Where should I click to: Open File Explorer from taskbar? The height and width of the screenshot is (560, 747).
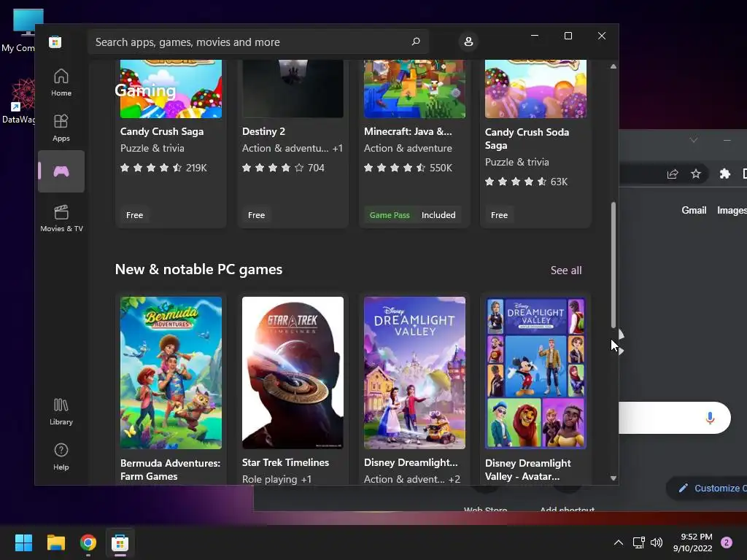tap(55, 542)
